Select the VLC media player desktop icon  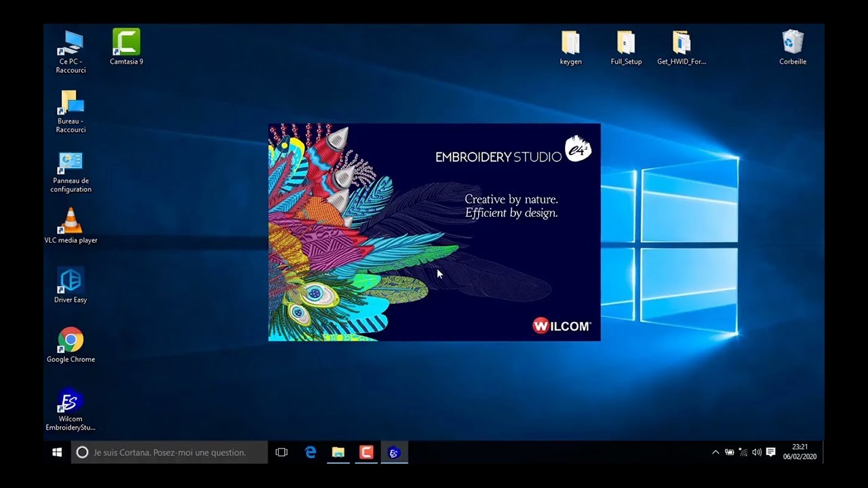71,226
